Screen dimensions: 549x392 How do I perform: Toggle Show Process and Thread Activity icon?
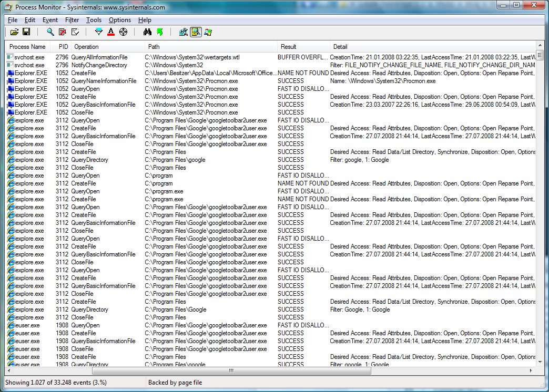[x=208, y=32]
